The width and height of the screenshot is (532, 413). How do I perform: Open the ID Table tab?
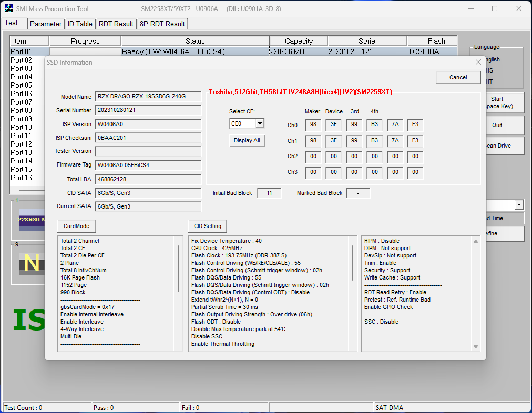80,24
